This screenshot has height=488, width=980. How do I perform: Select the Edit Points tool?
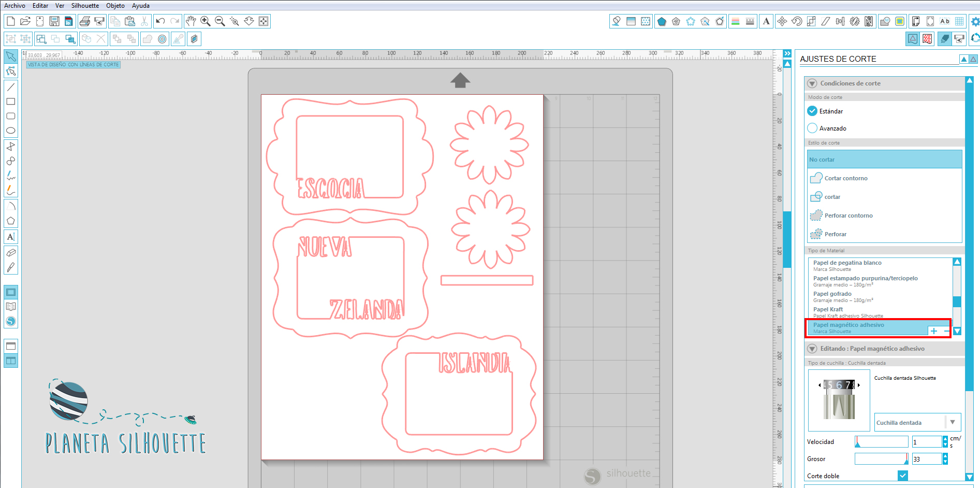[10, 71]
